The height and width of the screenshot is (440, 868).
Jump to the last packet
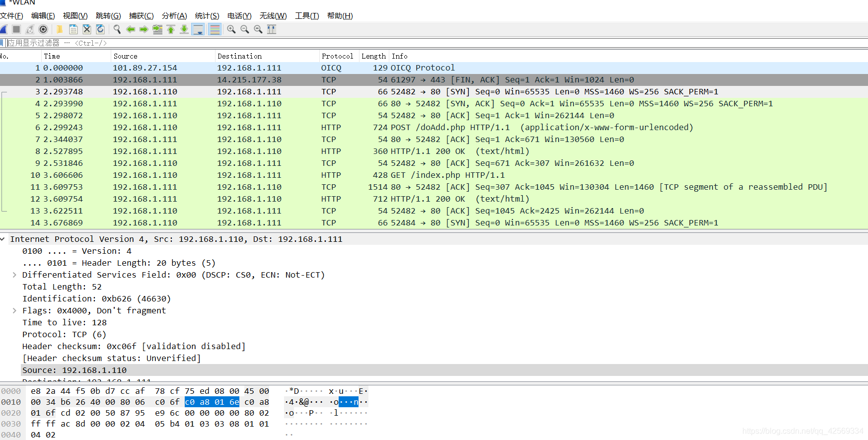coord(184,29)
